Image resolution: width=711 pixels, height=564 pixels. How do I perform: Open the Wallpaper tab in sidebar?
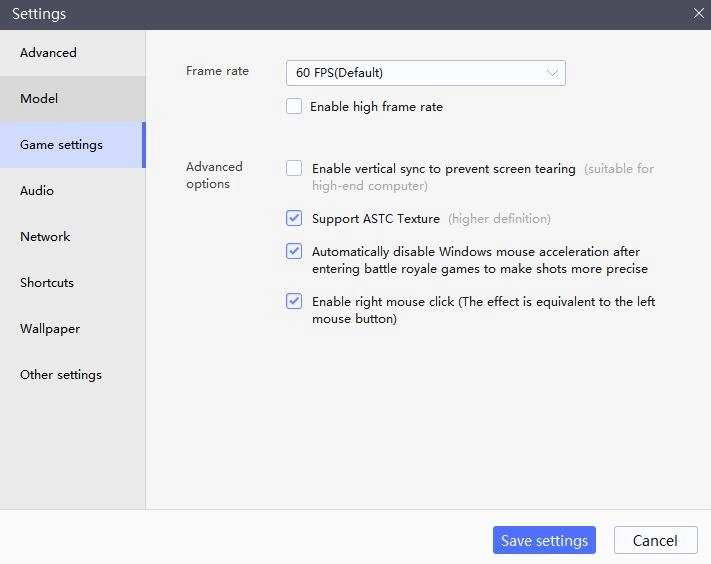pyautogui.click(x=50, y=329)
